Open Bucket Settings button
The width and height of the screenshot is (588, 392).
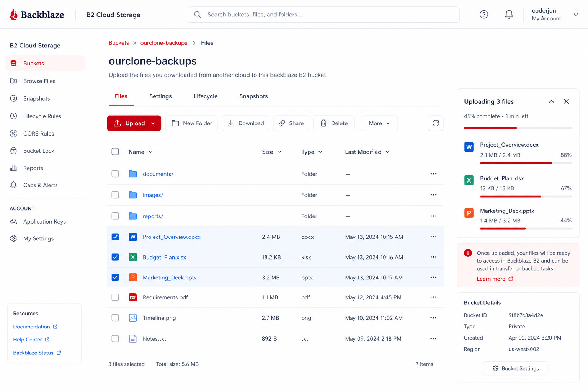point(516,368)
